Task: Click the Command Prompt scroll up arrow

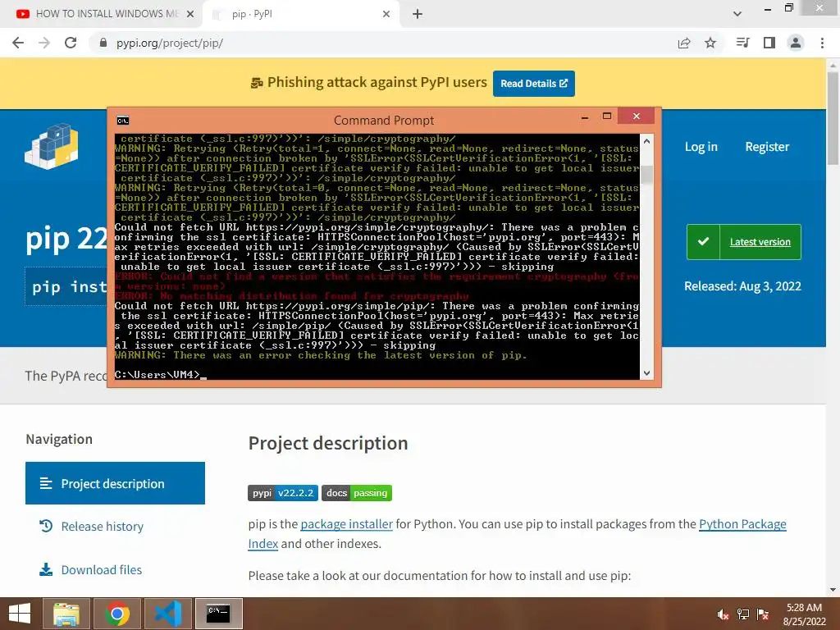Action: pyautogui.click(x=646, y=141)
